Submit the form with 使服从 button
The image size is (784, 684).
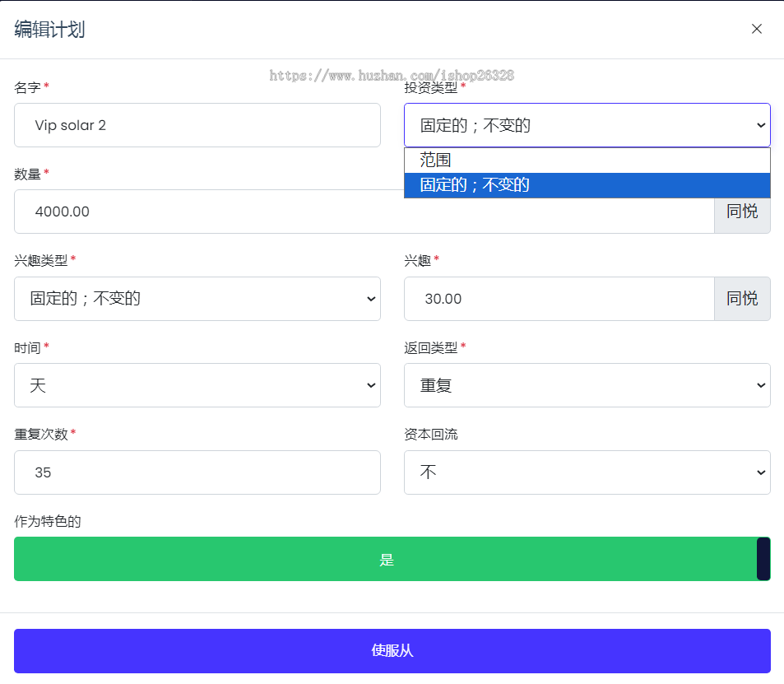click(392, 651)
